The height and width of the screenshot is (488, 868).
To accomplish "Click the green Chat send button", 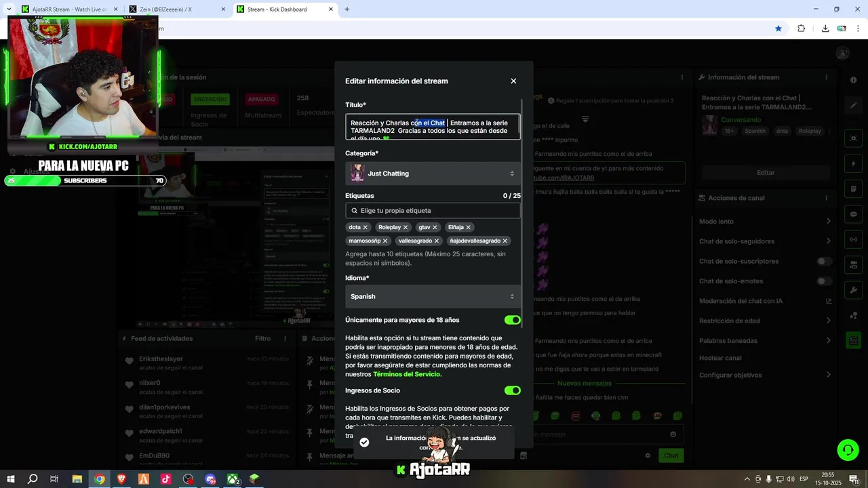I will point(671,455).
